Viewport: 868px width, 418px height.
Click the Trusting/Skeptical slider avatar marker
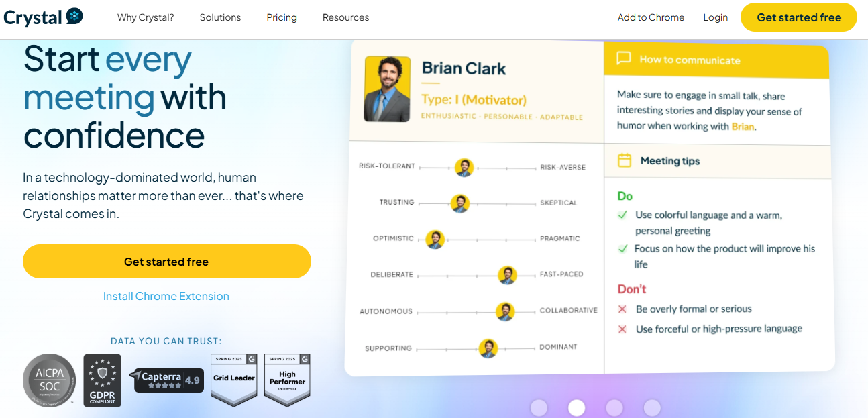coord(460,203)
